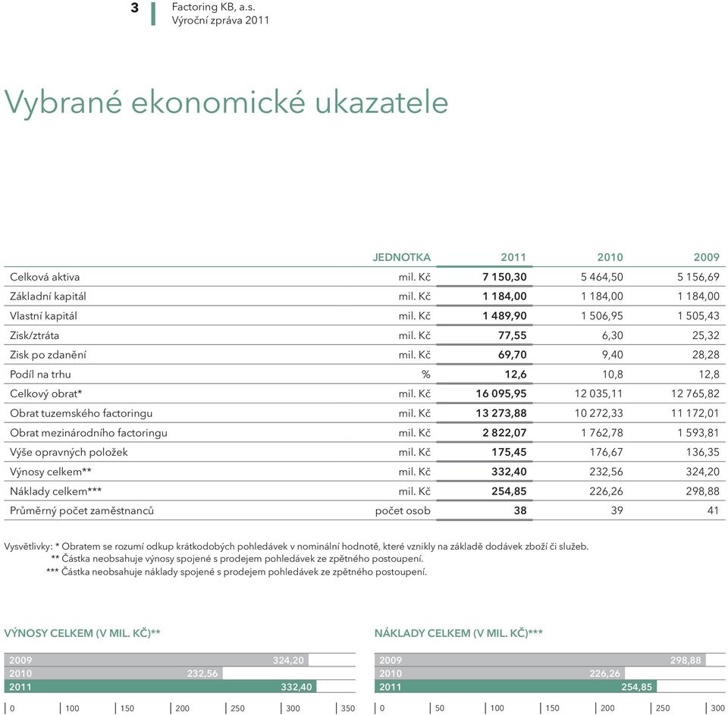Click the page number 3 in the header

point(135,8)
